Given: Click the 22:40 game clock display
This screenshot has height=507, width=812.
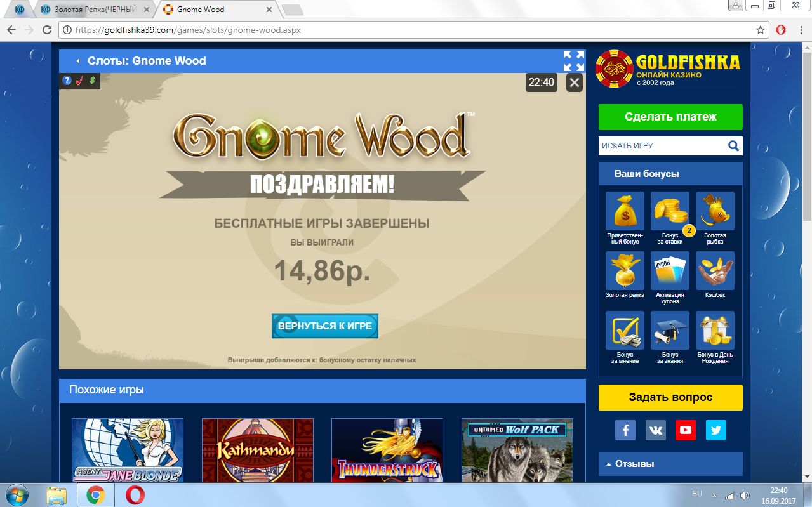Looking at the screenshot, I should point(542,82).
